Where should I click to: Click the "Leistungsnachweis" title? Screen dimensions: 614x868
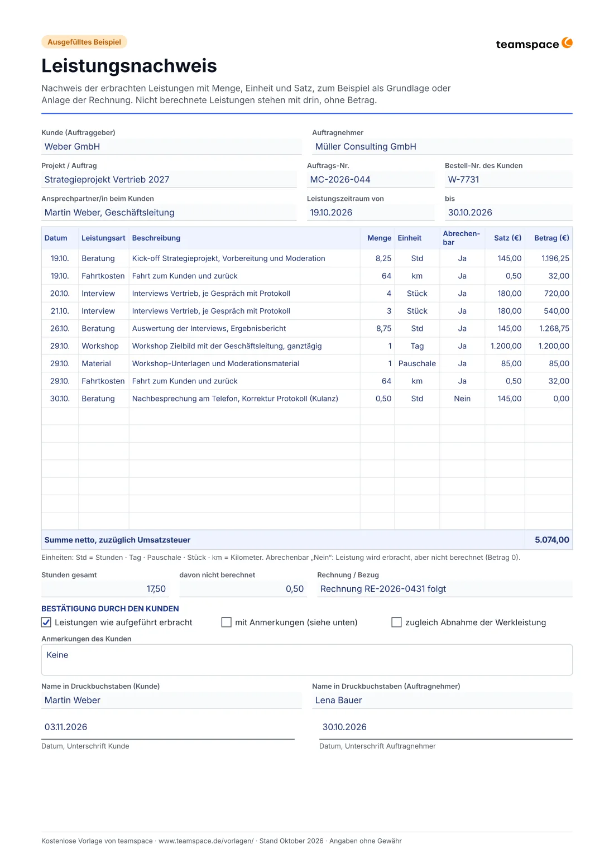click(x=129, y=66)
